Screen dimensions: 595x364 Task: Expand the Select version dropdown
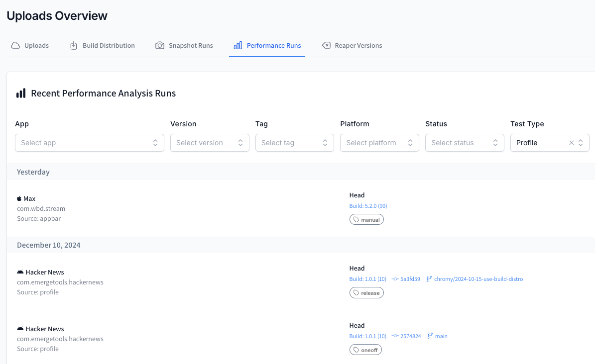tap(210, 143)
